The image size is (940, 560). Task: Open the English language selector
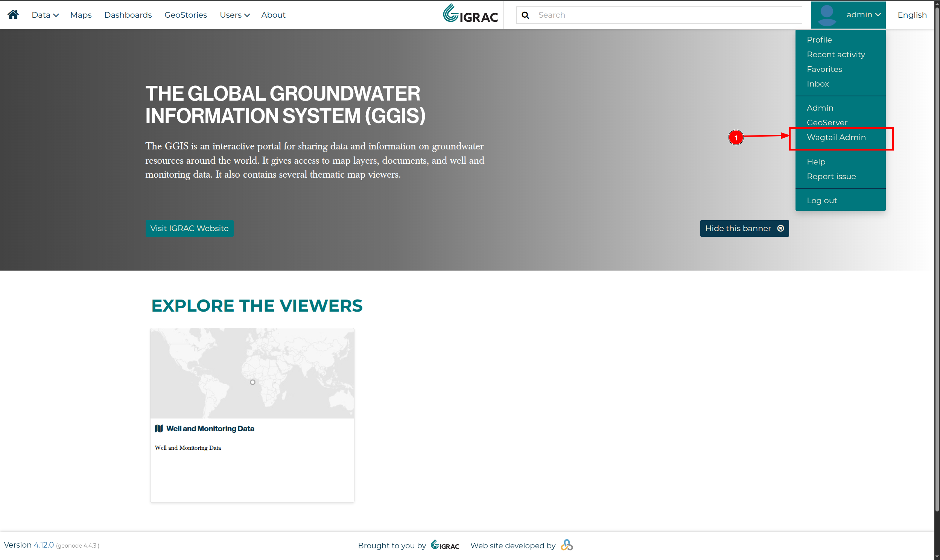912,15
